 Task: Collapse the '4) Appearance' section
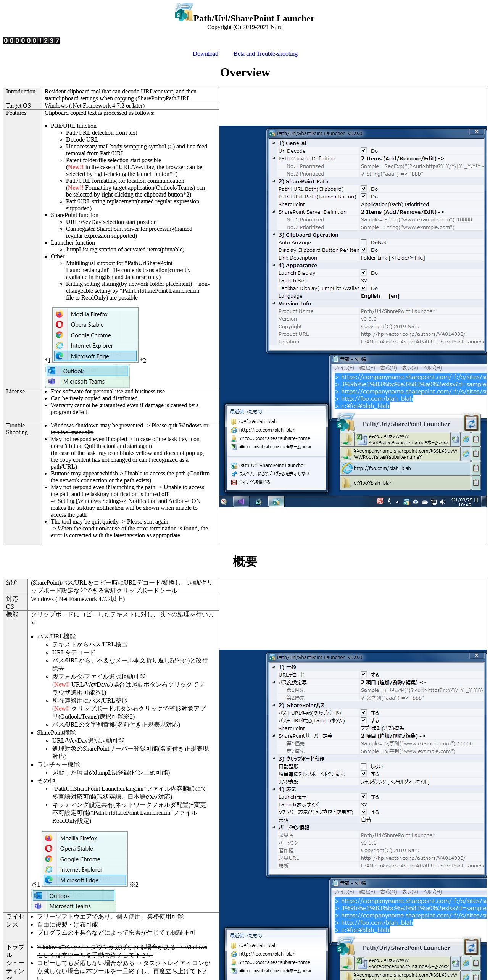click(x=274, y=265)
